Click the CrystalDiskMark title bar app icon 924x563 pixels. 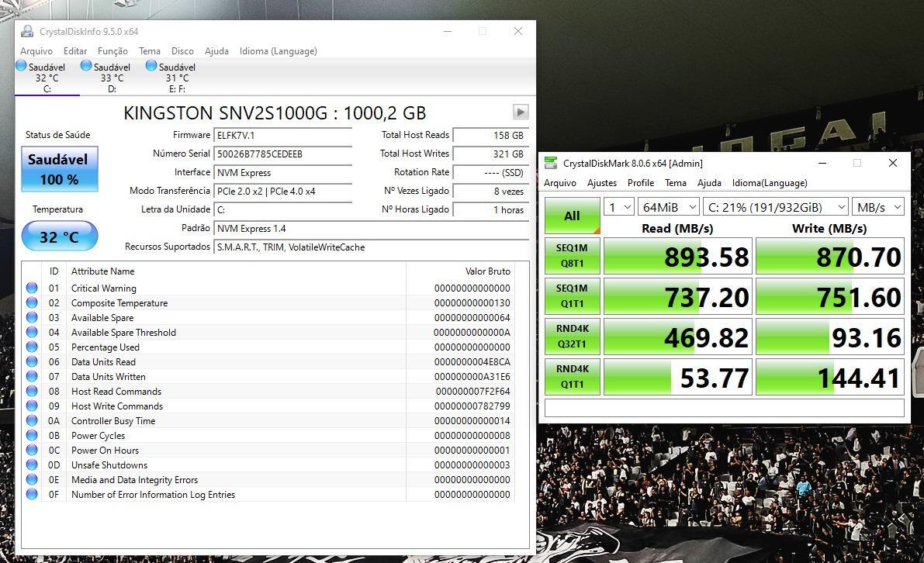[x=550, y=163]
